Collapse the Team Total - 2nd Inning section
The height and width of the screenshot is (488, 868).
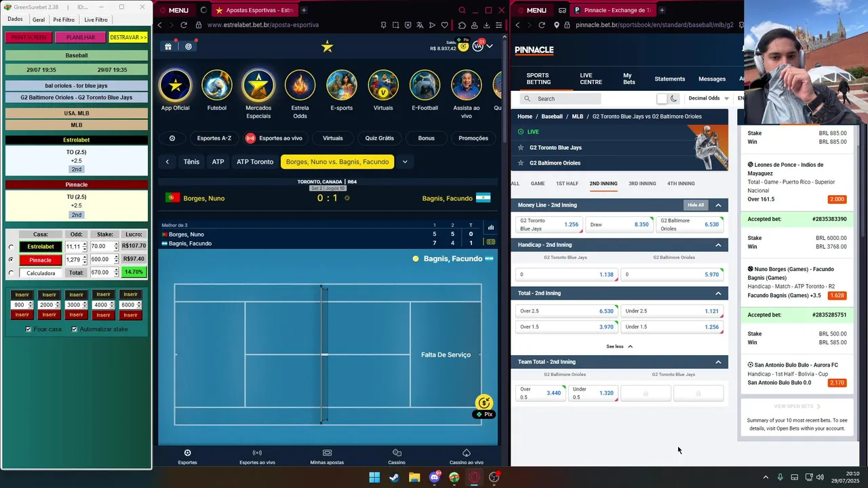coord(718,362)
